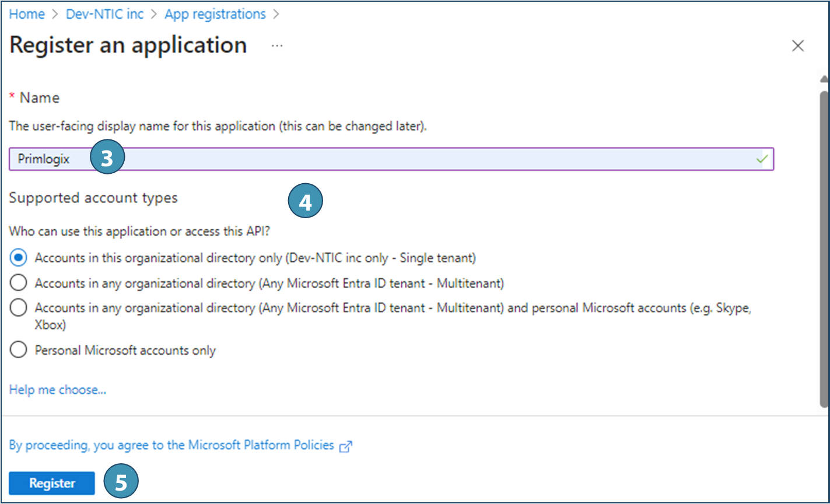Click the green validation checkmark in Name field
This screenshot has height=504, width=830.
[x=762, y=159]
